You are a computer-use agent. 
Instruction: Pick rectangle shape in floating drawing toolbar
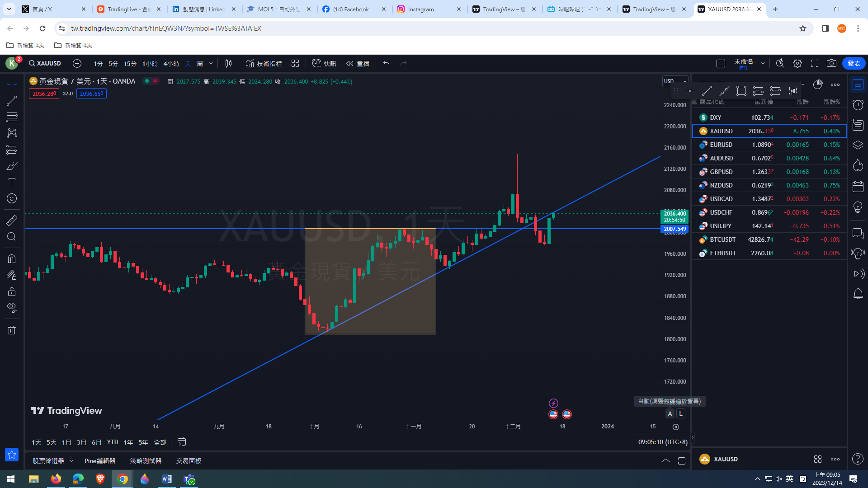coord(741,91)
